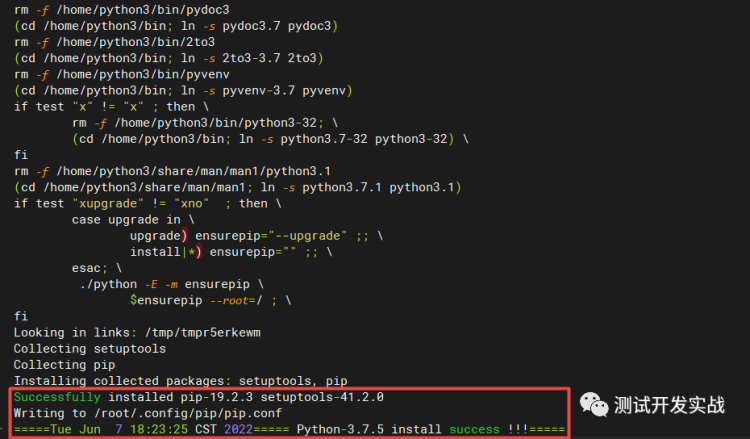This screenshot has height=439, width=750.
Task: Click the line 'Collecting setuptools'
Action: click(x=90, y=349)
